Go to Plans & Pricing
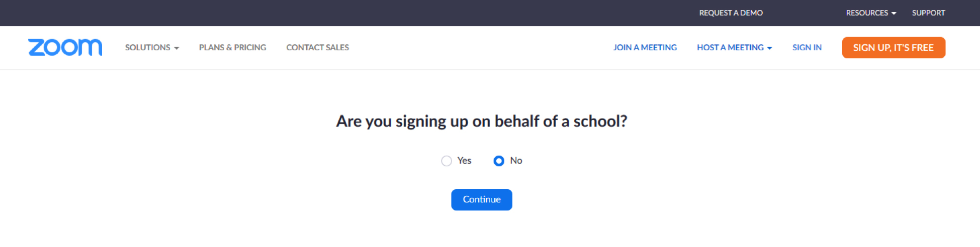The height and width of the screenshot is (247, 980). pos(232,47)
